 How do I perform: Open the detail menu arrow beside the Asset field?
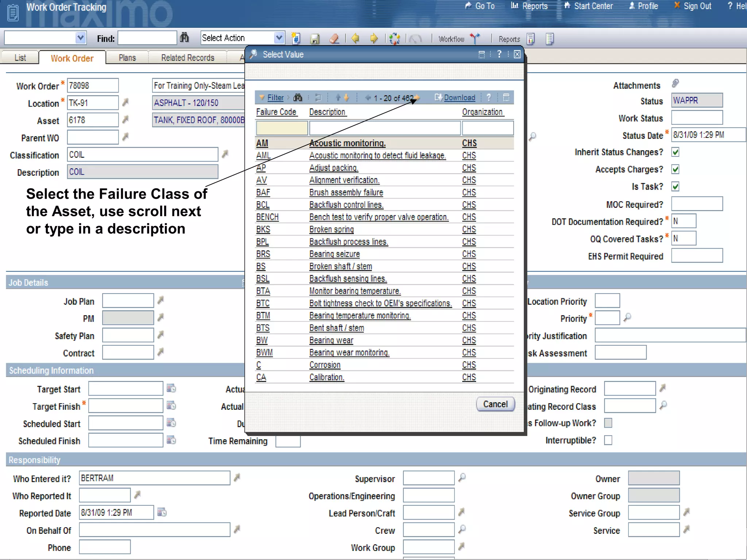point(125,120)
